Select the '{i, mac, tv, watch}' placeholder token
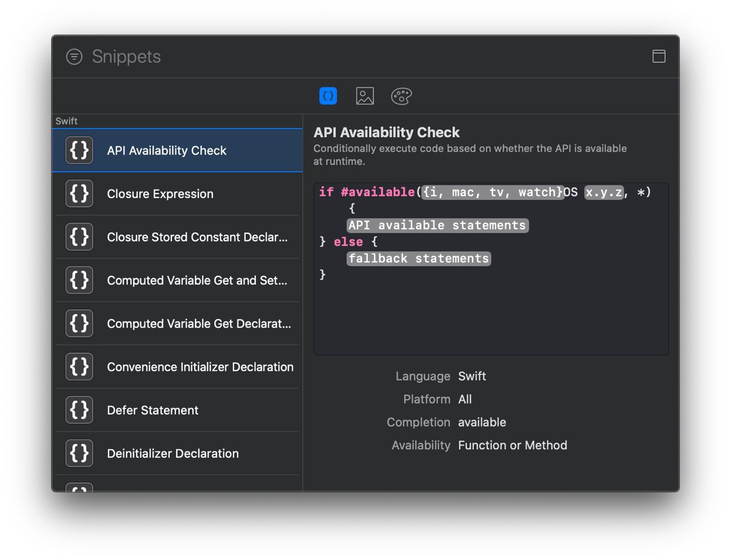The width and height of the screenshot is (731, 560). [x=493, y=192]
